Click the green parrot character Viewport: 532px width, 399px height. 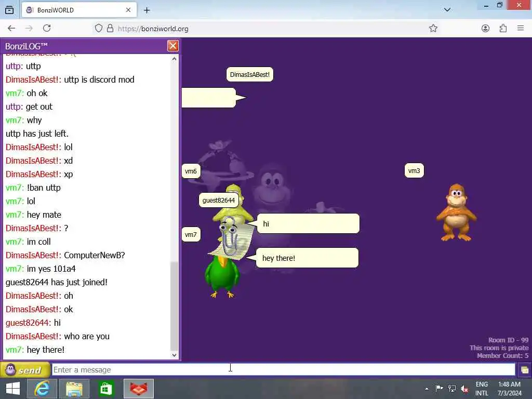[x=222, y=276]
